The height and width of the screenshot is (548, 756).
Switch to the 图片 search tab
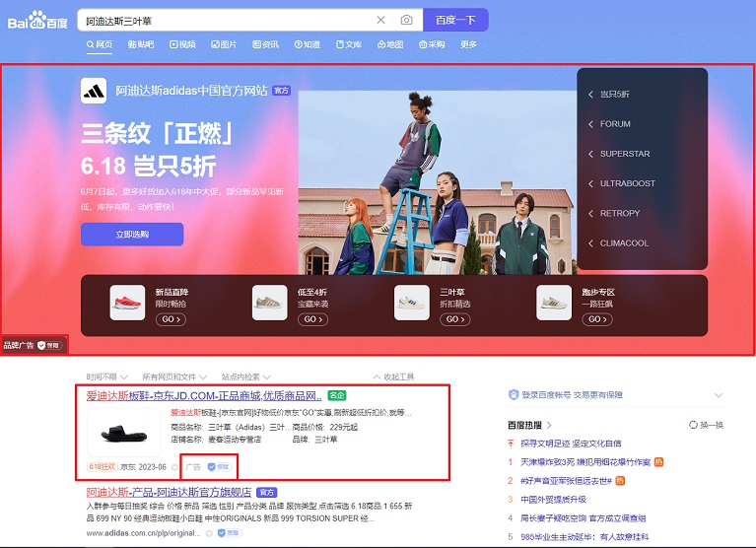[222, 44]
